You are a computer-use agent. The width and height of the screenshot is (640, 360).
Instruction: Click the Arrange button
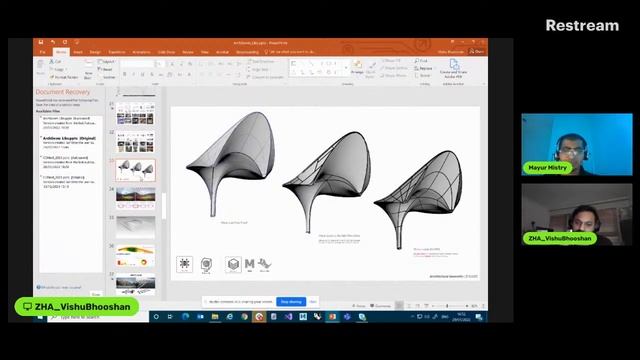click(x=357, y=68)
